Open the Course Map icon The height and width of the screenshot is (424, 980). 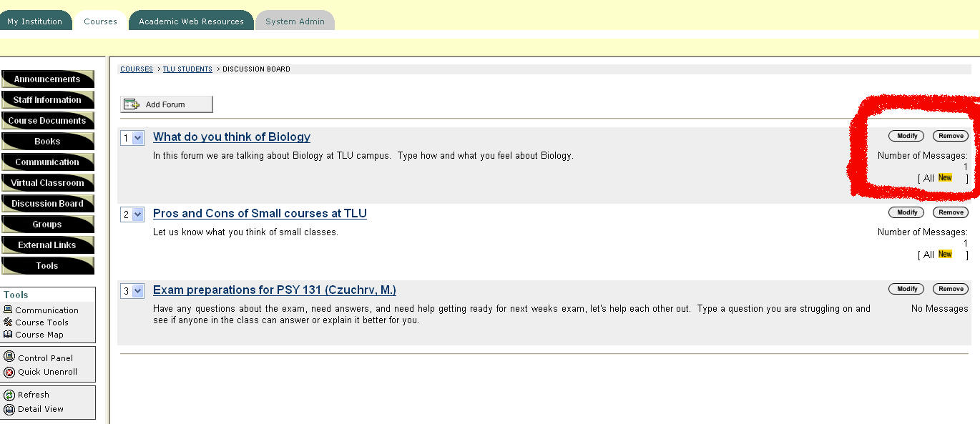pos(9,334)
